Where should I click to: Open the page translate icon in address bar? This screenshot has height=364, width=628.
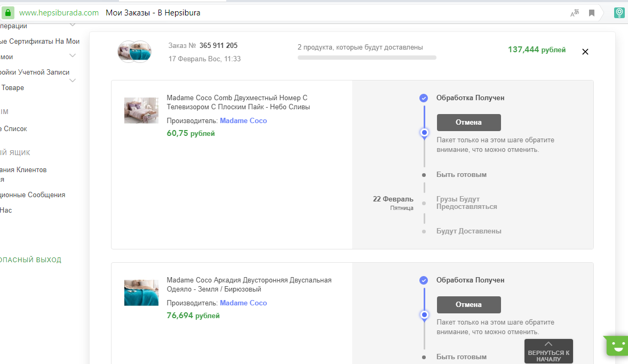point(575,13)
